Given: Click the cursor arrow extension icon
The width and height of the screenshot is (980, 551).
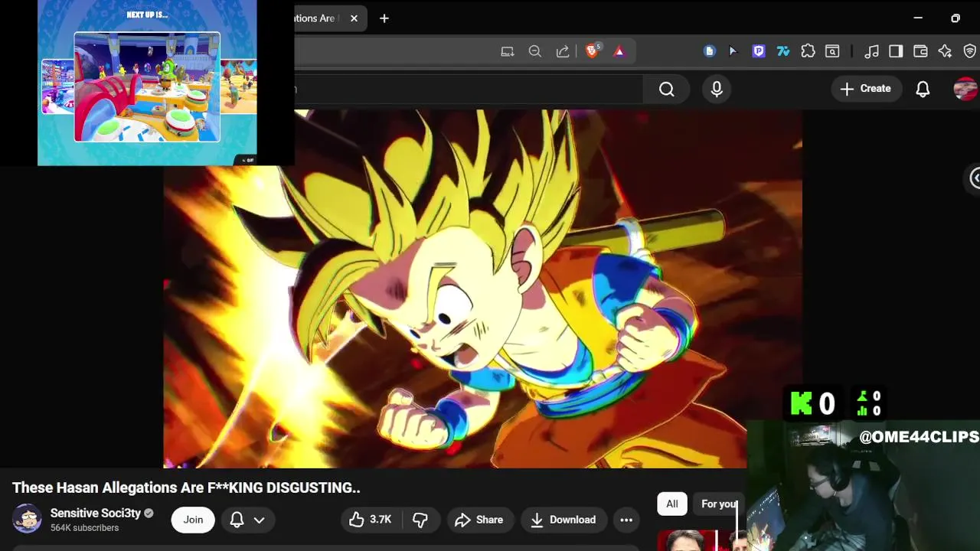Looking at the screenshot, I should 733,51.
